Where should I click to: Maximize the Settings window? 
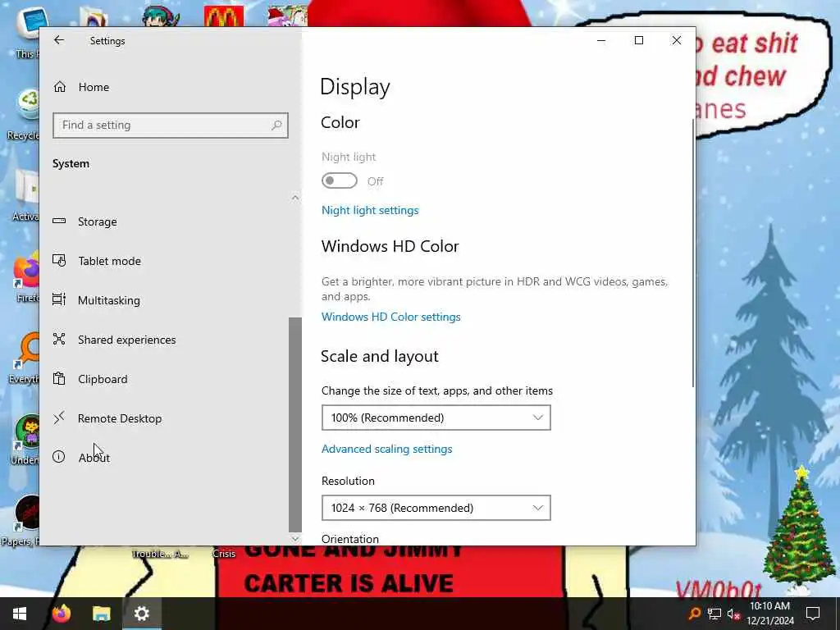[638, 40]
